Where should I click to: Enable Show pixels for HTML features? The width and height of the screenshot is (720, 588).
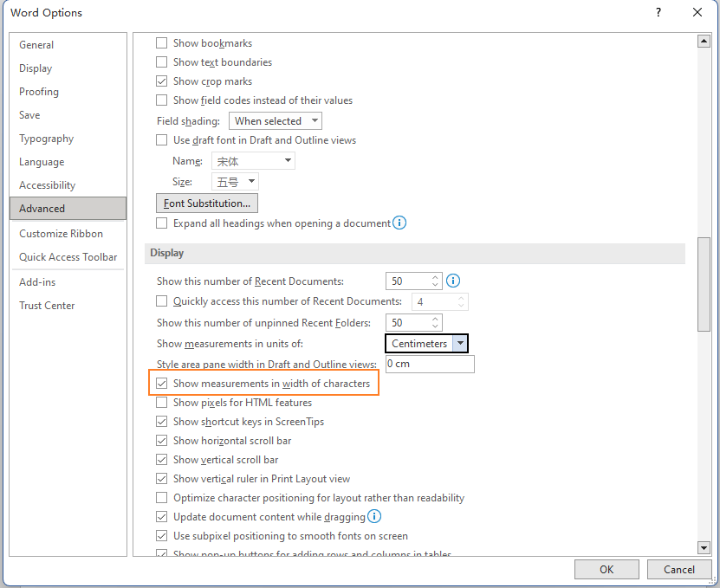tap(162, 403)
